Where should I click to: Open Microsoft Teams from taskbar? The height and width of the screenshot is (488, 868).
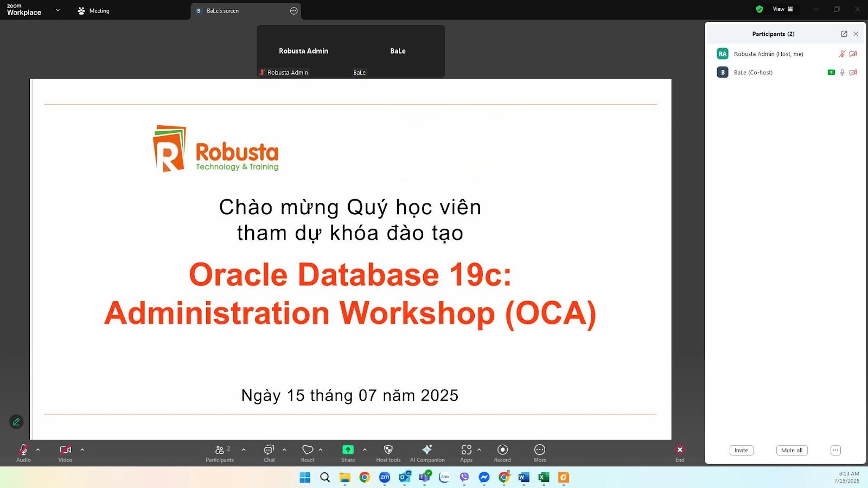tap(424, 477)
